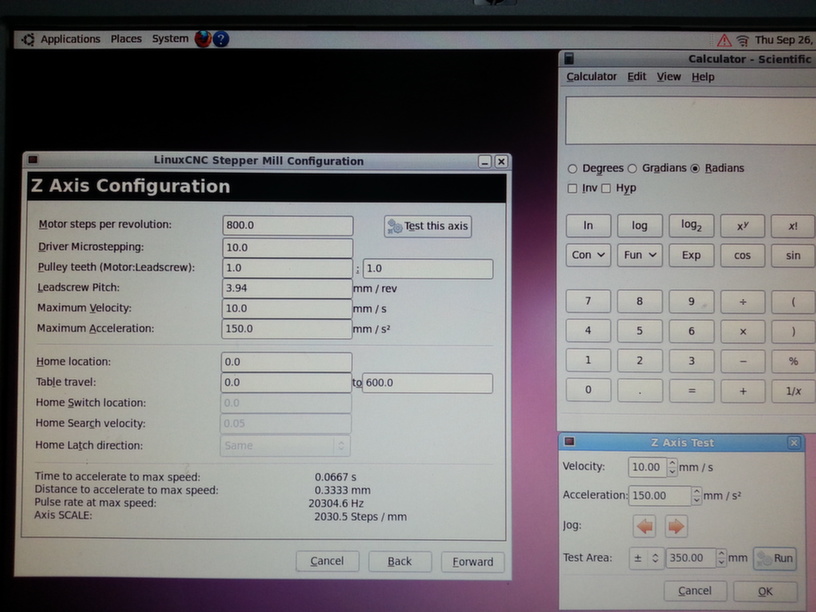The width and height of the screenshot is (816, 612).
Task: Click the Test Area distance field showing 350.00
Action: click(x=691, y=558)
